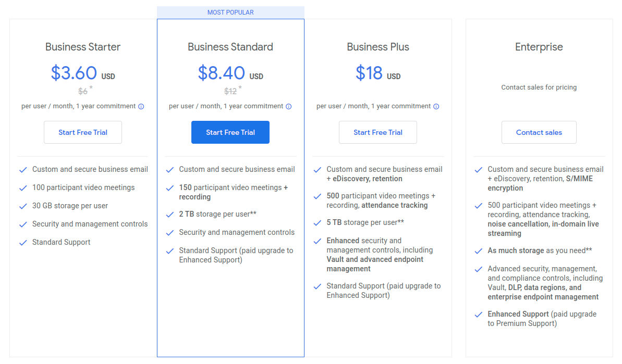Viewport: 622px width, 364px height.
Task: Select the Business Starter plan heading
Action: point(83,47)
